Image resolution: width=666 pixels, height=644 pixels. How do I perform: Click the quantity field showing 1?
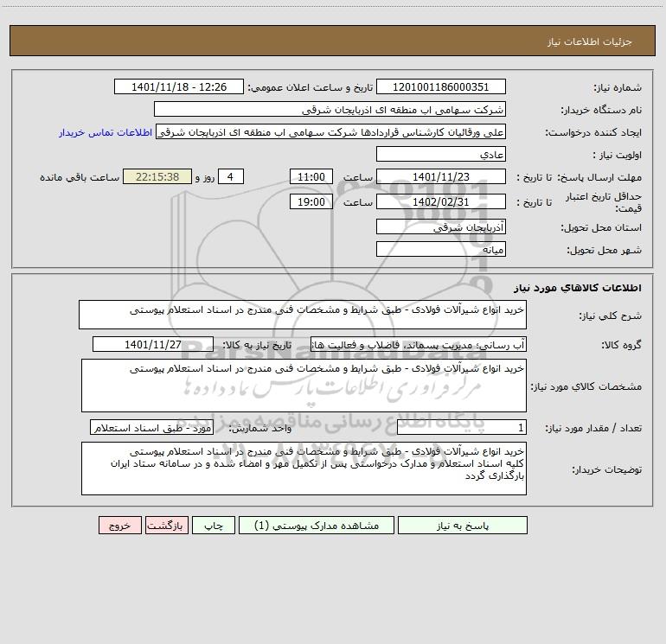coord(462,427)
